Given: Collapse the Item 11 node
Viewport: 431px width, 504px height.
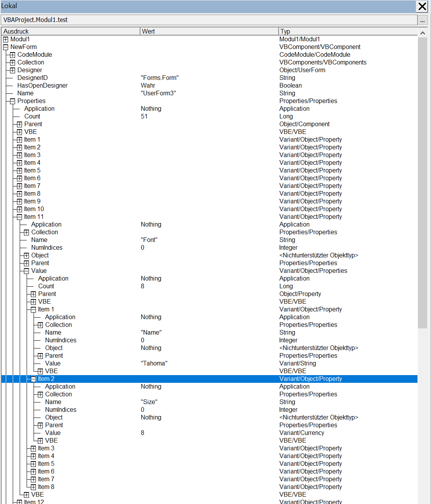Looking at the screenshot, I should point(19,217).
